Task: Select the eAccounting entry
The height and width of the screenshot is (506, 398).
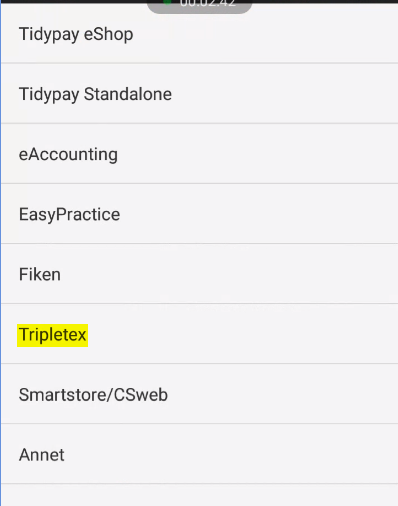Action: click(199, 154)
